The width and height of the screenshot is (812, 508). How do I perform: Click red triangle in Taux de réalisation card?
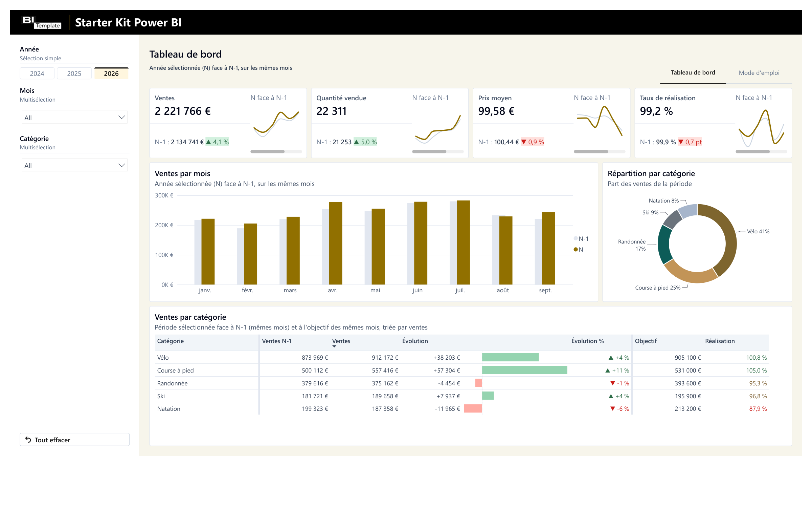pyautogui.click(x=681, y=142)
